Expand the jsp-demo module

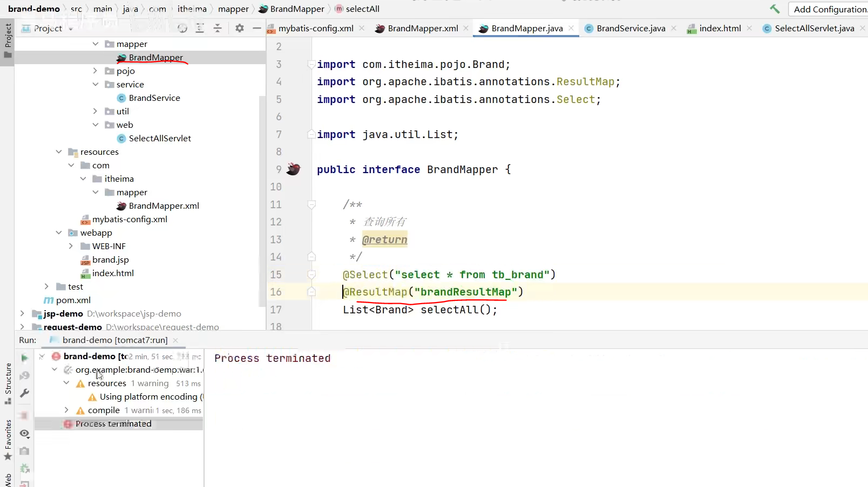22,313
